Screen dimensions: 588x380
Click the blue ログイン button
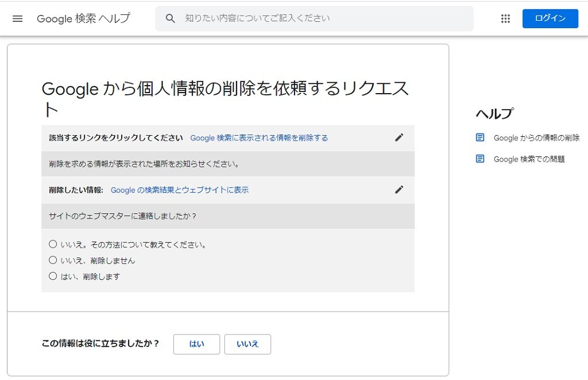[550, 18]
